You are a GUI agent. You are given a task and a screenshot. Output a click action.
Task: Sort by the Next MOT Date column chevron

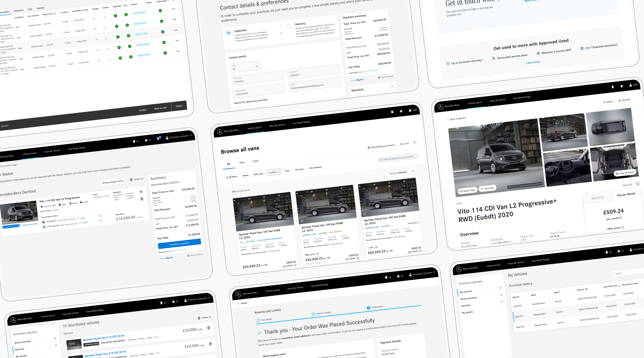coord(619,286)
